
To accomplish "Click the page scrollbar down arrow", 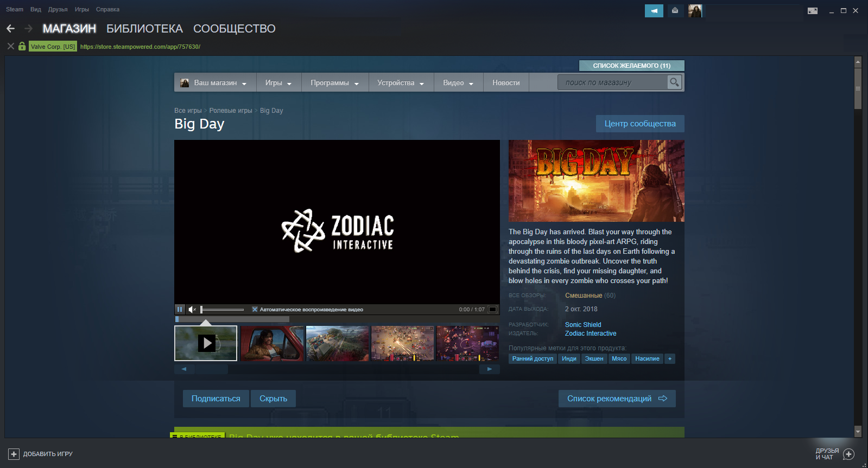I will [x=858, y=432].
